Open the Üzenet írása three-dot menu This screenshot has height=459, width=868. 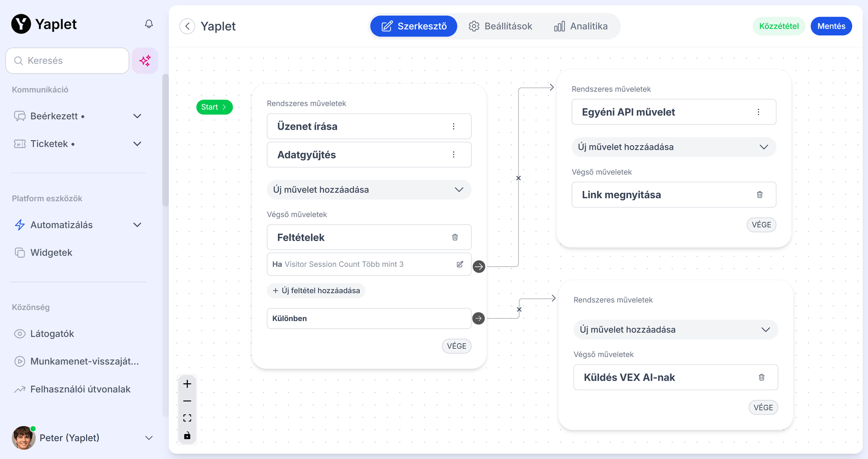(x=454, y=127)
